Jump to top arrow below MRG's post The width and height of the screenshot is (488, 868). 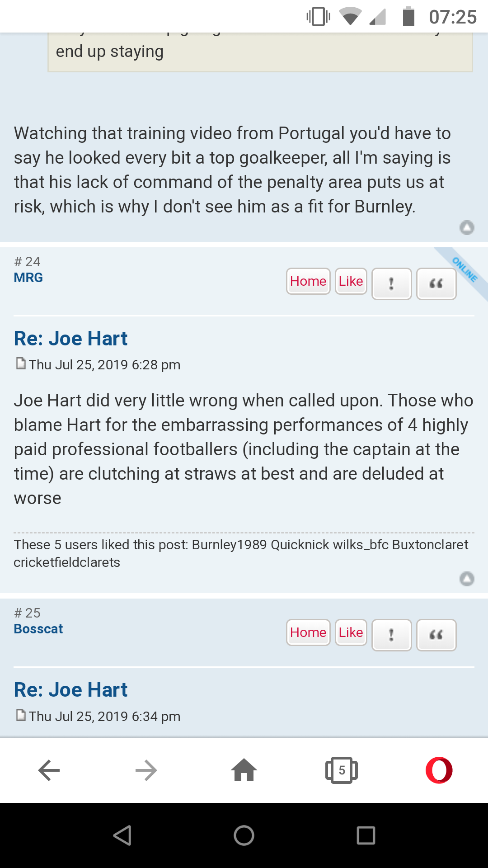(467, 579)
